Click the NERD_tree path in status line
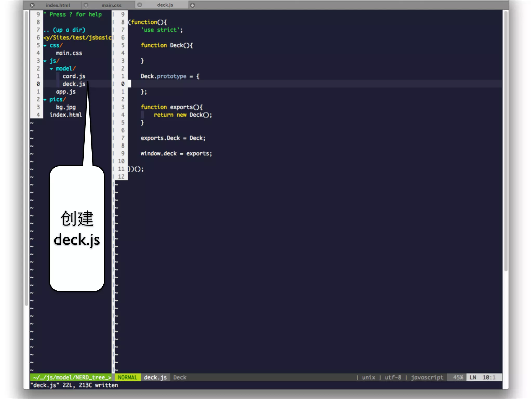 pos(71,377)
